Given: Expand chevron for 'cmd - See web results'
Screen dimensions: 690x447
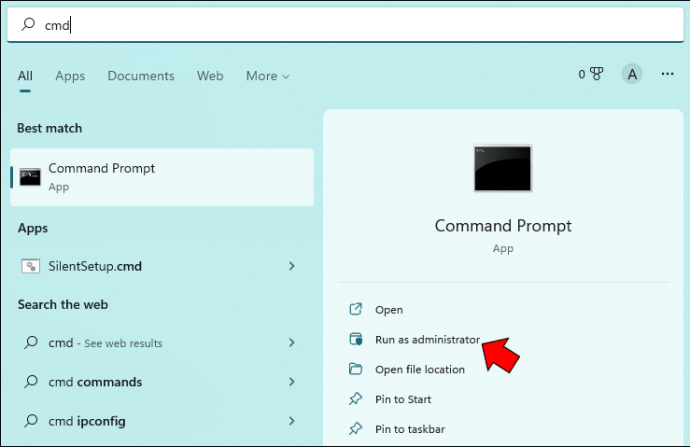Looking at the screenshot, I should tap(291, 342).
